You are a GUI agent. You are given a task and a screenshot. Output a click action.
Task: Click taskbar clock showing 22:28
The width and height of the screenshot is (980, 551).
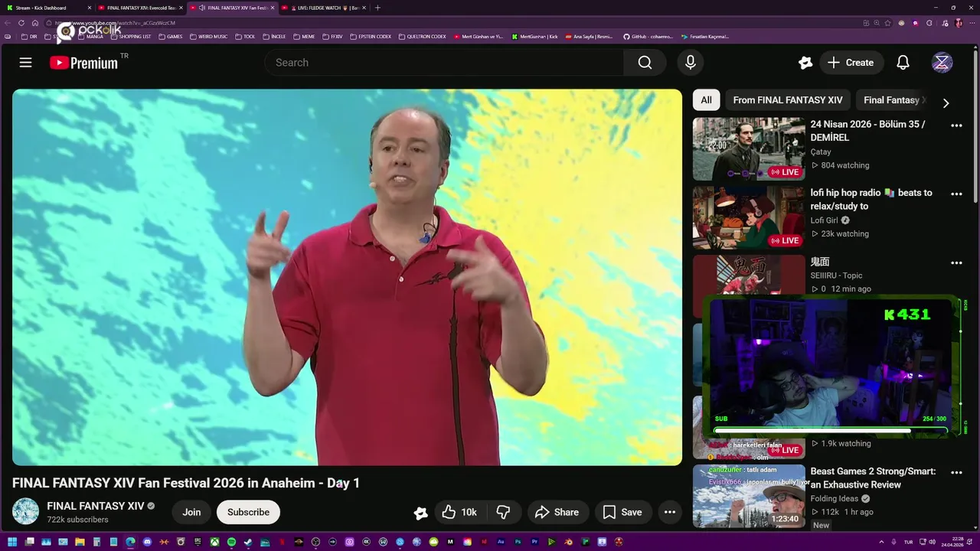(952, 543)
